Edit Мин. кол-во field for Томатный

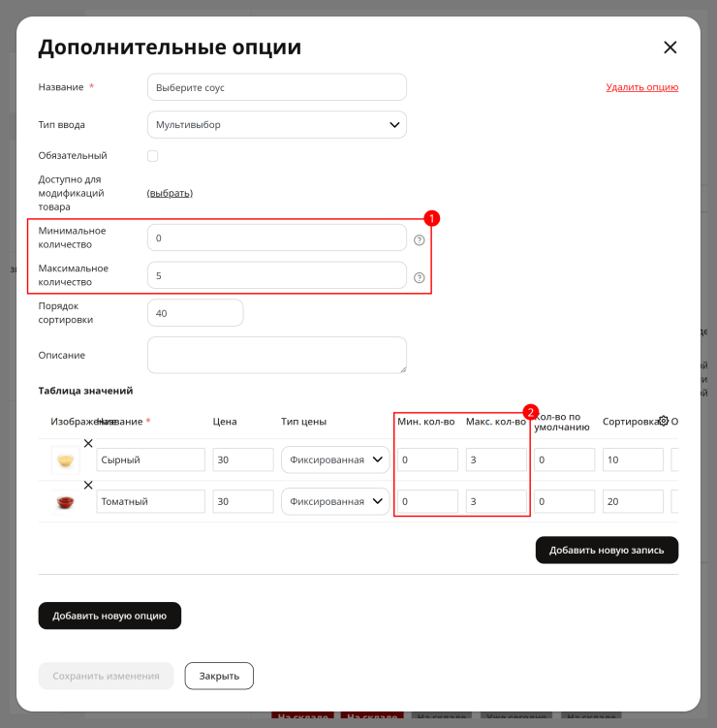(x=427, y=501)
